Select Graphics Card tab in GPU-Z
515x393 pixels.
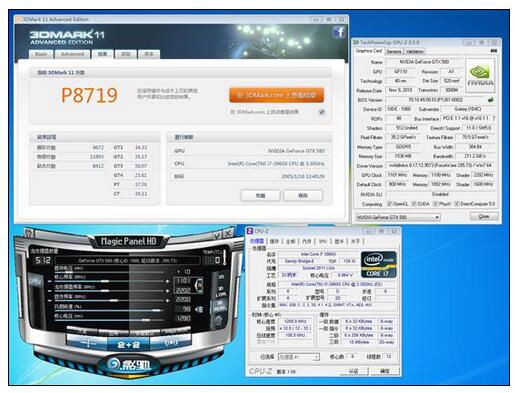point(369,51)
